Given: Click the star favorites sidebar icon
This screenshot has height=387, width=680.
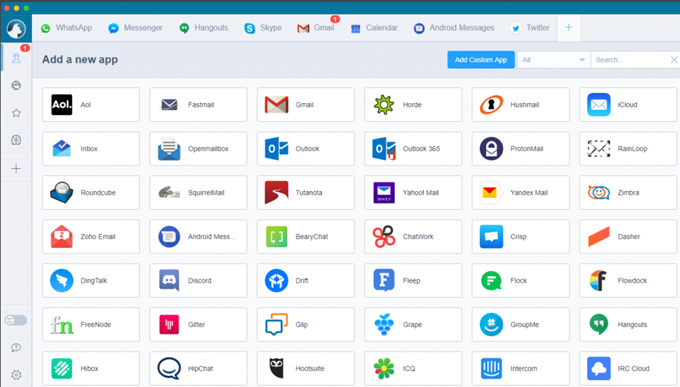Looking at the screenshot, I should 16,113.
